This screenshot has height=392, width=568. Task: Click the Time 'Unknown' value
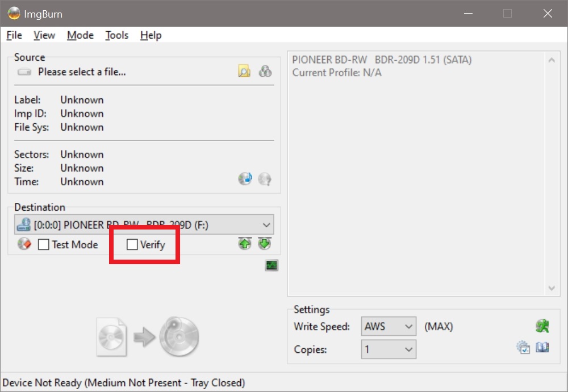(82, 181)
